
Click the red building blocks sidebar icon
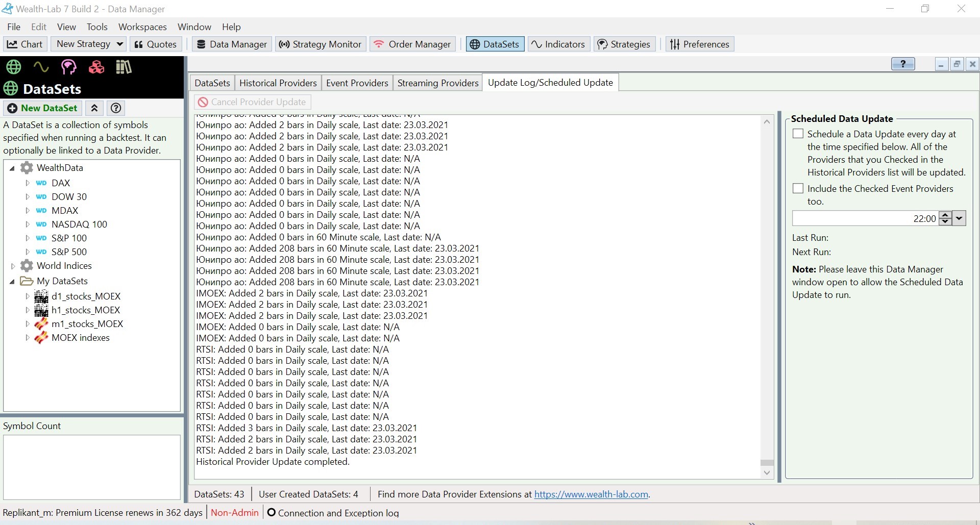coord(96,67)
